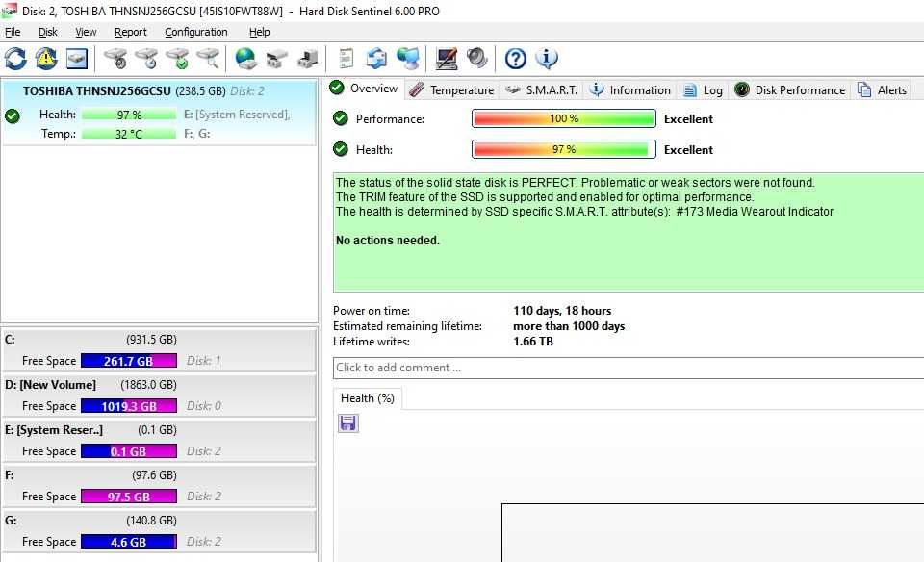
Task: Click the floppy save icon under Health (%)
Action: click(x=347, y=423)
